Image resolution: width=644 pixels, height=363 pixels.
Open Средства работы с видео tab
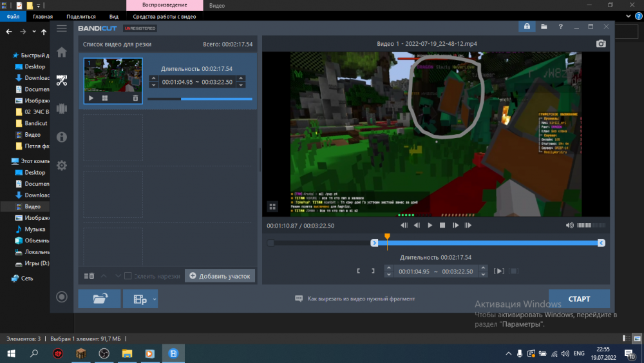coord(164,17)
